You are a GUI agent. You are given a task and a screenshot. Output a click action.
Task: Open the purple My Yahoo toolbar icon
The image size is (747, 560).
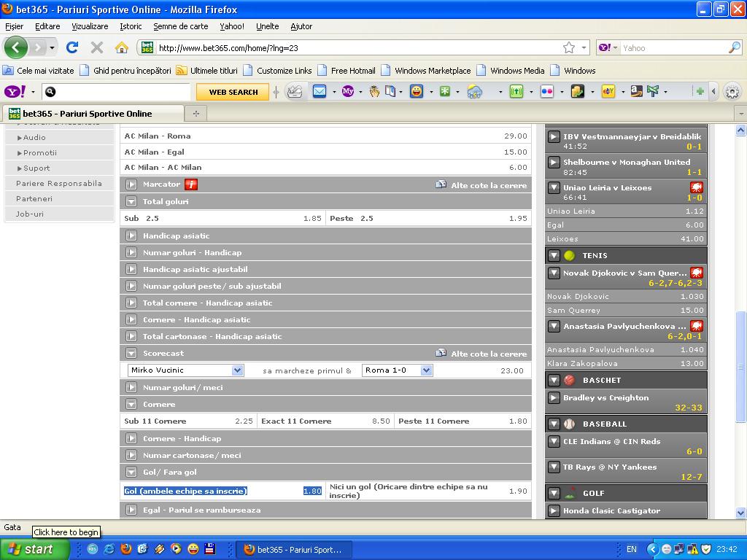[348, 91]
